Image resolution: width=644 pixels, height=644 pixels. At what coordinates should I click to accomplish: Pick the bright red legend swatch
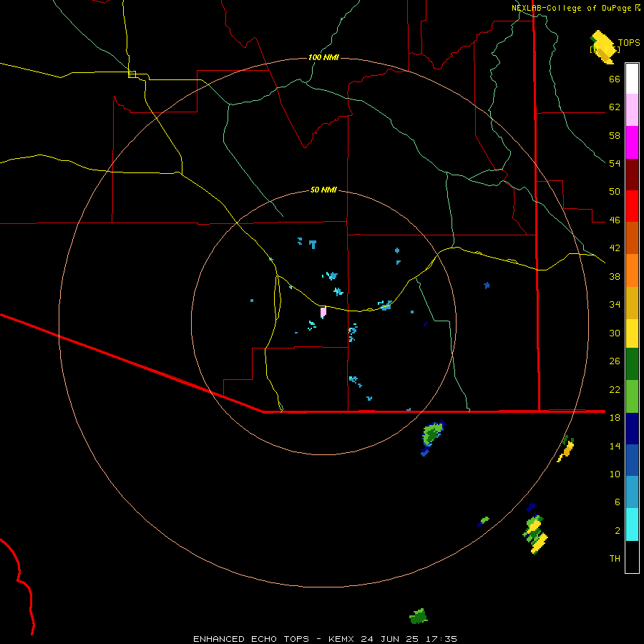[x=632, y=206]
